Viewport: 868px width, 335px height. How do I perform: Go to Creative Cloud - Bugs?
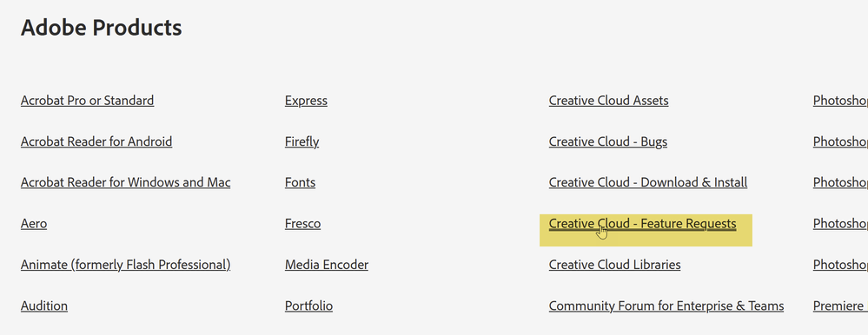tap(608, 141)
